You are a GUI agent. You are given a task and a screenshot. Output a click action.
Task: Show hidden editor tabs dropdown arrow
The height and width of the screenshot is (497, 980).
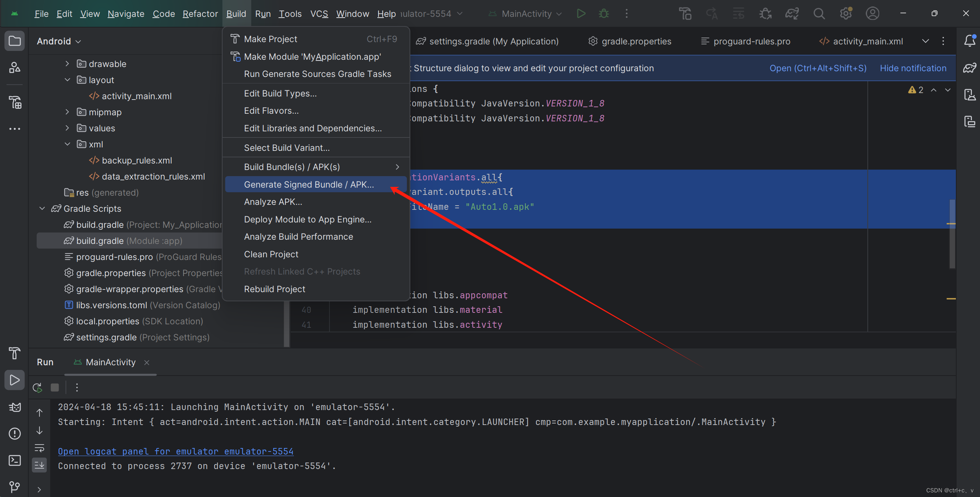click(x=925, y=41)
